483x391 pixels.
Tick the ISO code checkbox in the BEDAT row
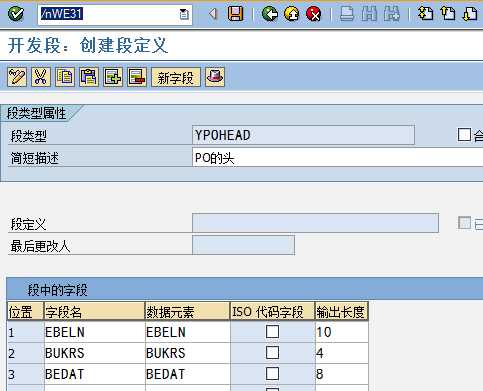tap(272, 374)
